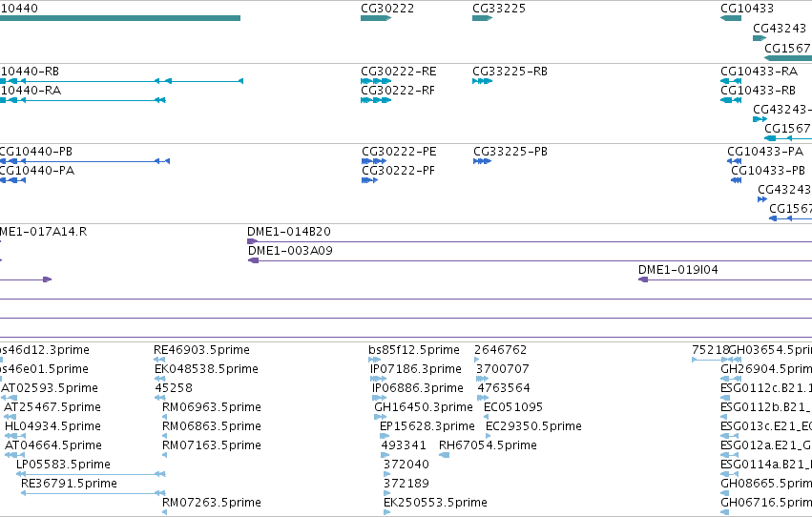Click the GH06716.5prime EST label
The height and width of the screenshot is (517, 812).
tap(766, 503)
